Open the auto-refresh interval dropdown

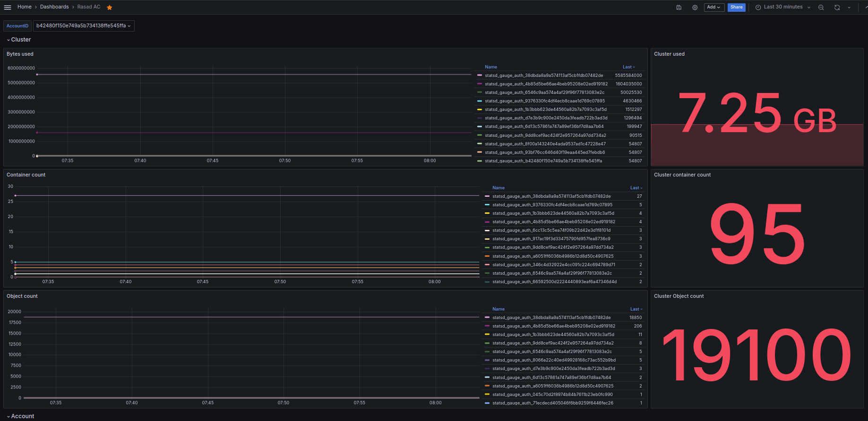pyautogui.click(x=849, y=7)
